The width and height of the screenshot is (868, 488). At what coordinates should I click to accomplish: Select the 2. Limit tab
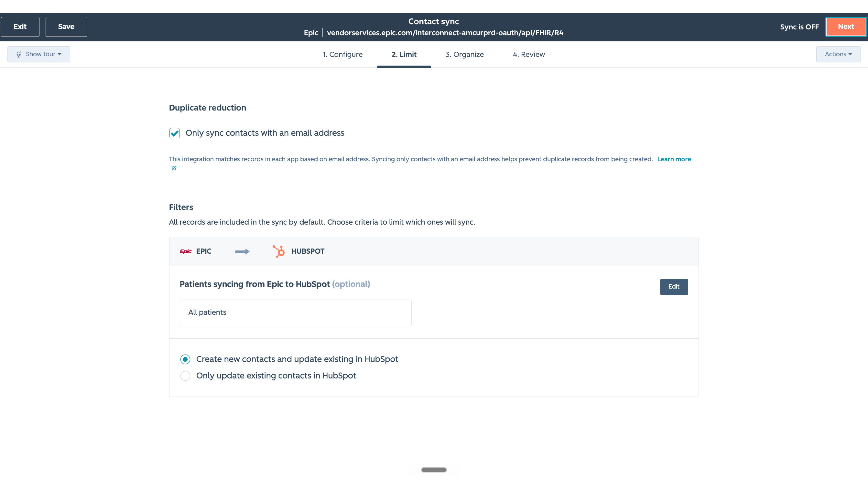click(404, 54)
